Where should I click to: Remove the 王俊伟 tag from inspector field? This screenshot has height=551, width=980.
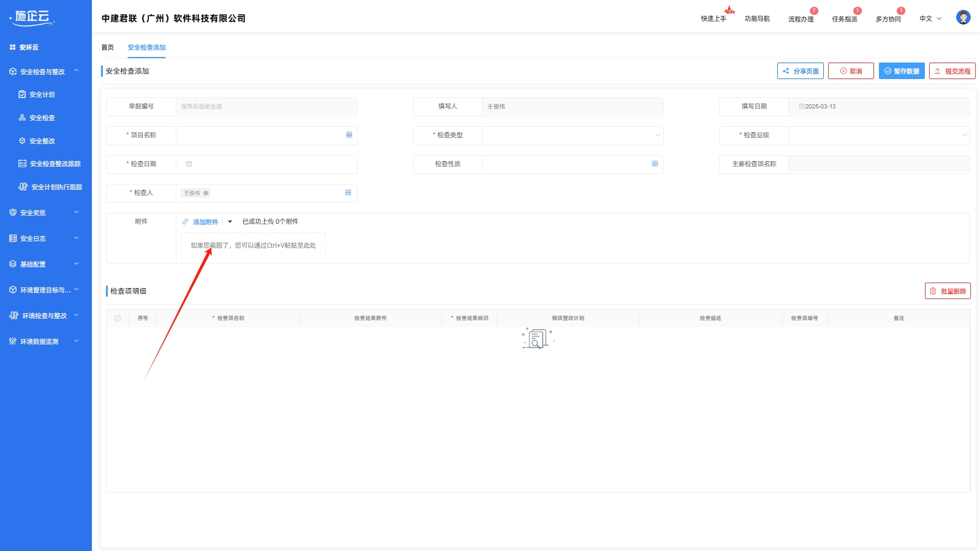pos(206,193)
